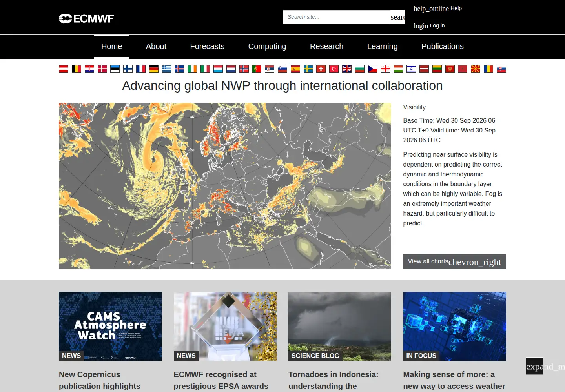565x392 pixels.
Task: Click the search submit button
Action: [397, 17]
